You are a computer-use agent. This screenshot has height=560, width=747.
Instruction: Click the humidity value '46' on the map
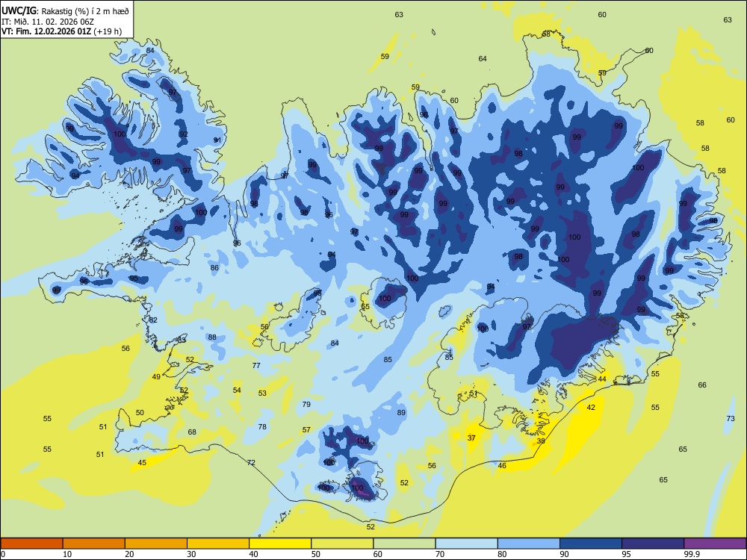pos(502,465)
